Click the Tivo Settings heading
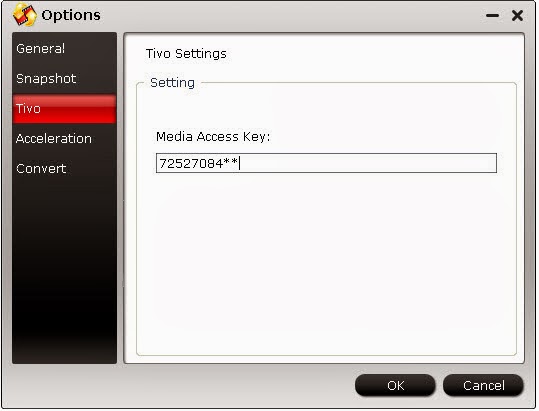 (x=186, y=54)
